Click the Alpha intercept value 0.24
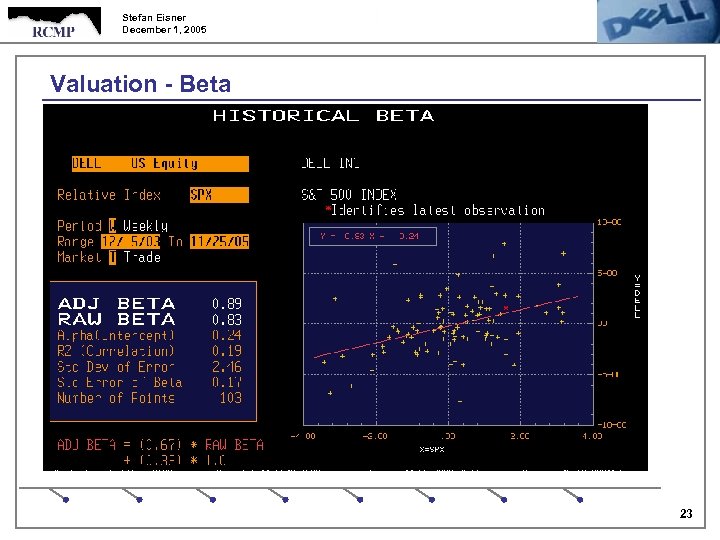The width and height of the screenshot is (720, 540). point(227,335)
